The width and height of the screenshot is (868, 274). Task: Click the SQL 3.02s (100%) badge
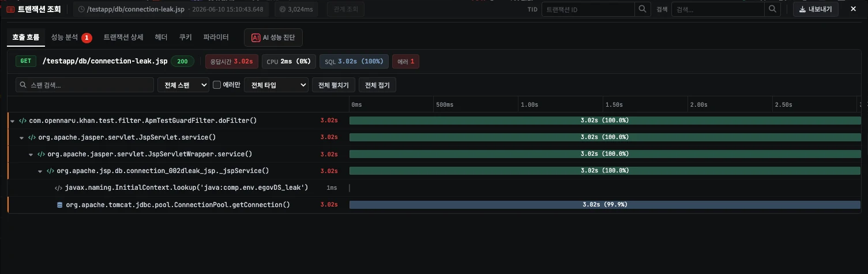click(354, 61)
